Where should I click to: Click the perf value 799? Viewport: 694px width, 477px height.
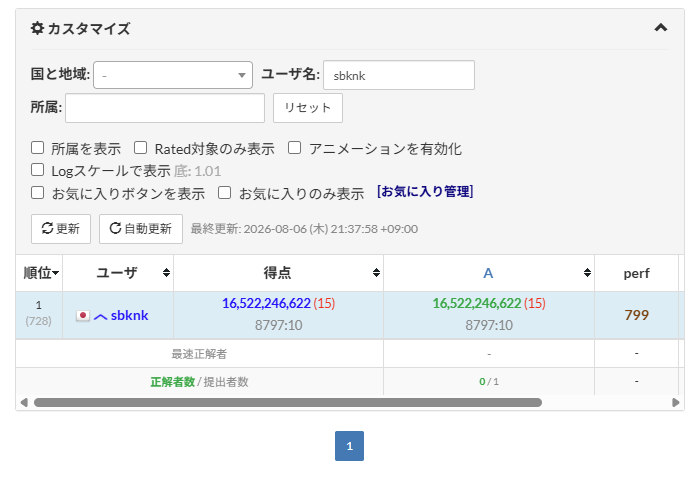click(636, 315)
